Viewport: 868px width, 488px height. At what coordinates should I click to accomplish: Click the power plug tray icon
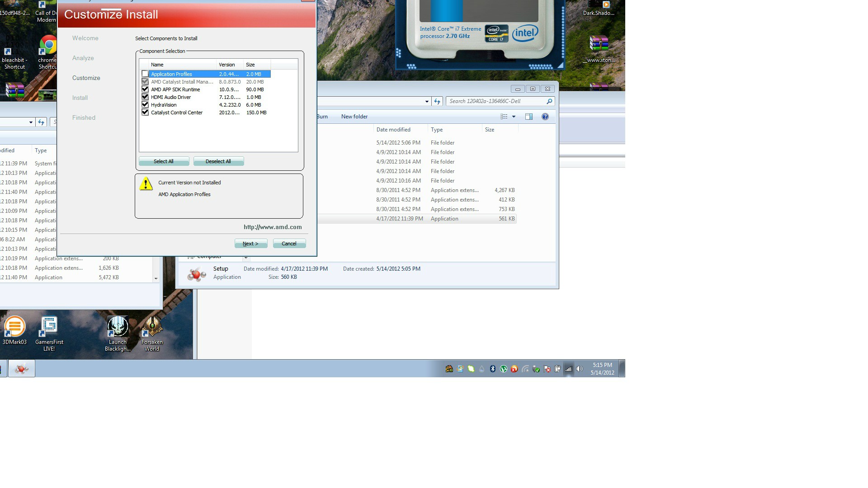coord(558,369)
